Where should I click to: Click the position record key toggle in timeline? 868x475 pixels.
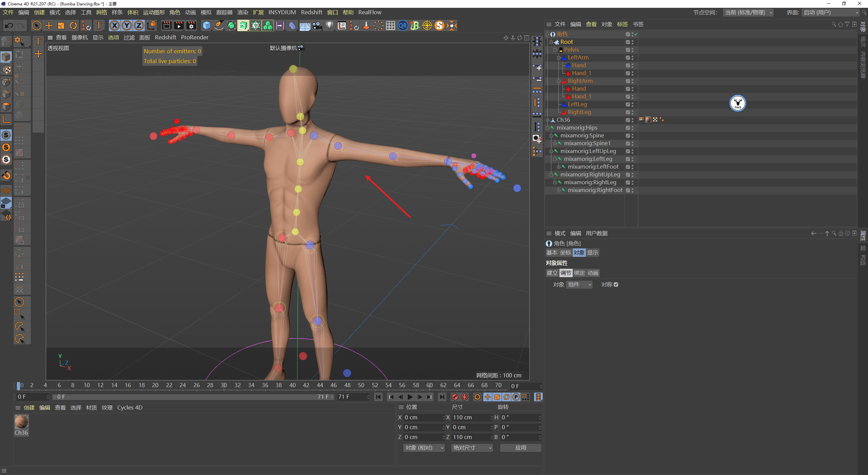pos(488,397)
